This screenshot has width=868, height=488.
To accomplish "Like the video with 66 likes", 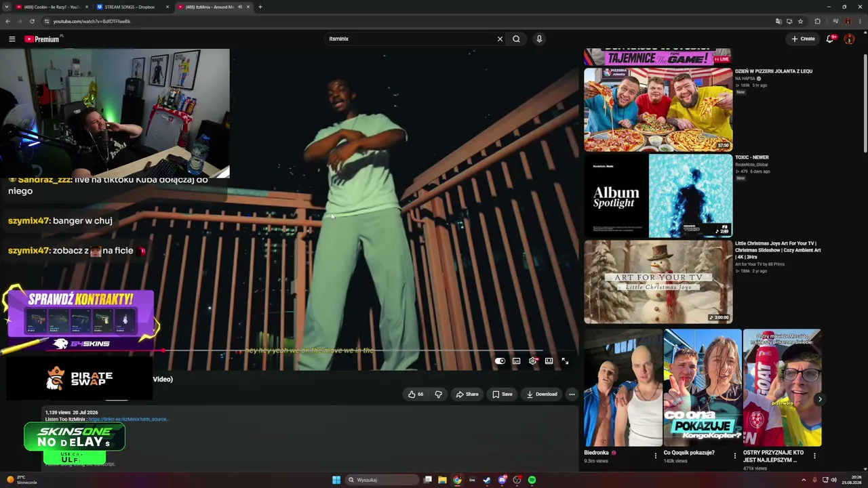I will (x=416, y=394).
